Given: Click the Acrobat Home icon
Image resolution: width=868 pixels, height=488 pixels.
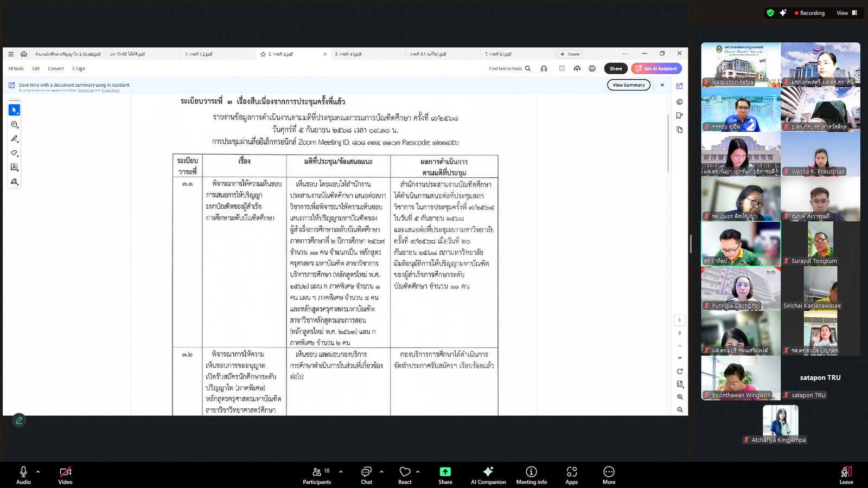Looking at the screenshot, I should pyautogui.click(x=24, y=54).
